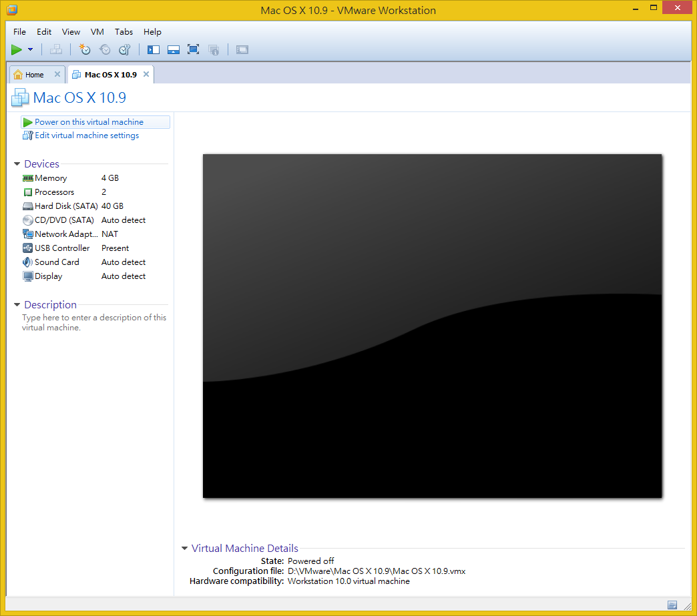Close the Mac OS X 10.9 tab
Screen dimensions: 697x616
click(146, 74)
